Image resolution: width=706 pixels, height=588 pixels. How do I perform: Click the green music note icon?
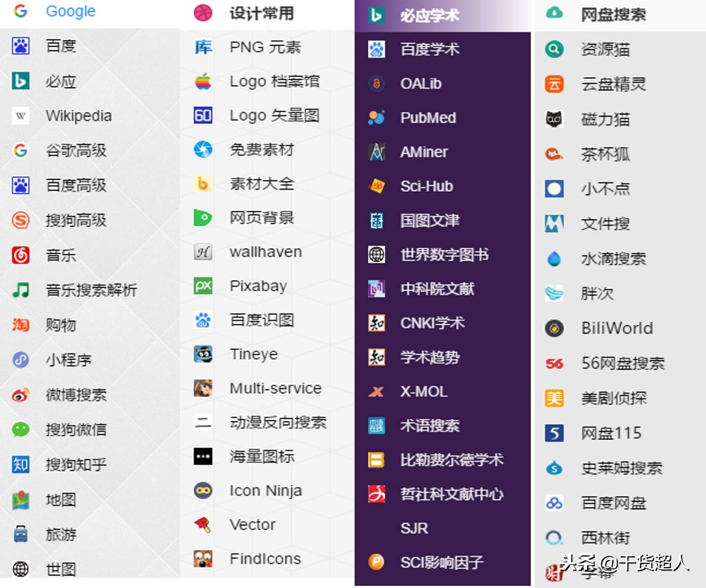(x=21, y=290)
